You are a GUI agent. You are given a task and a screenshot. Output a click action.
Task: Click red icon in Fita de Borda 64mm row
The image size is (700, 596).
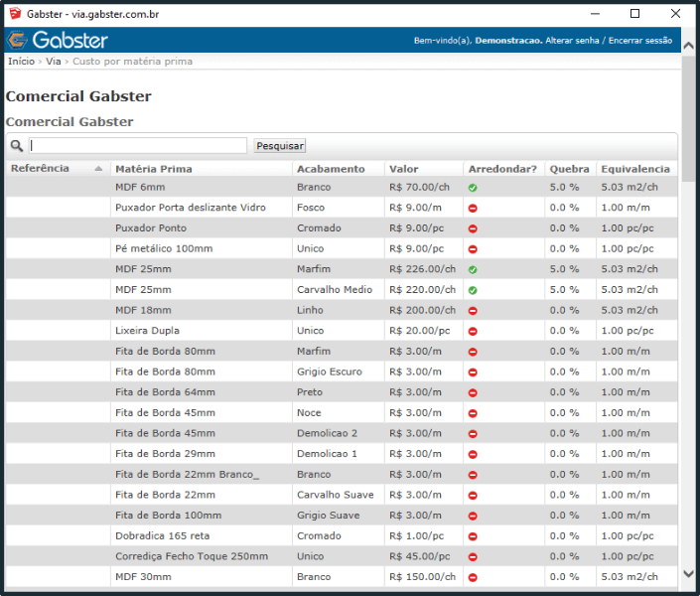(473, 392)
